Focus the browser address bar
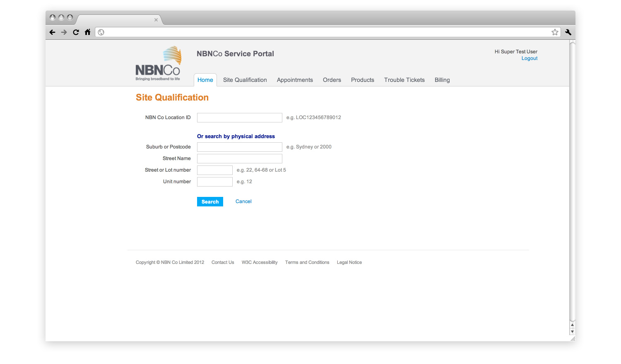 tap(327, 32)
